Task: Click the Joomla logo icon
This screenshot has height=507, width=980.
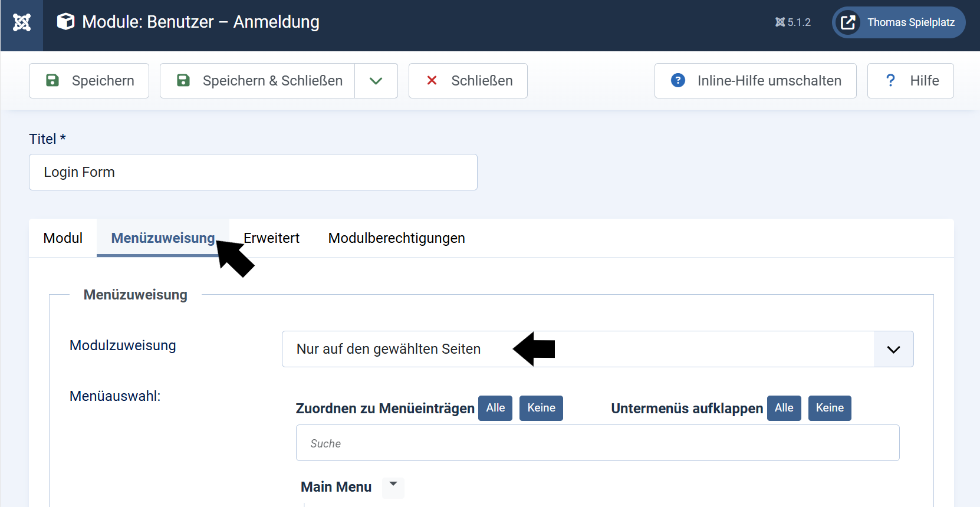Action: tap(22, 22)
